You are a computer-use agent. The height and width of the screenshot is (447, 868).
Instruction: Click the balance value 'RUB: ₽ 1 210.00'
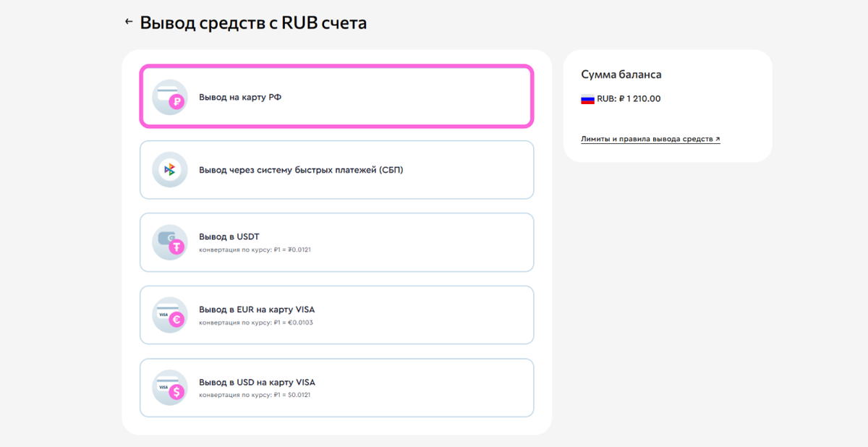click(629, 99)
